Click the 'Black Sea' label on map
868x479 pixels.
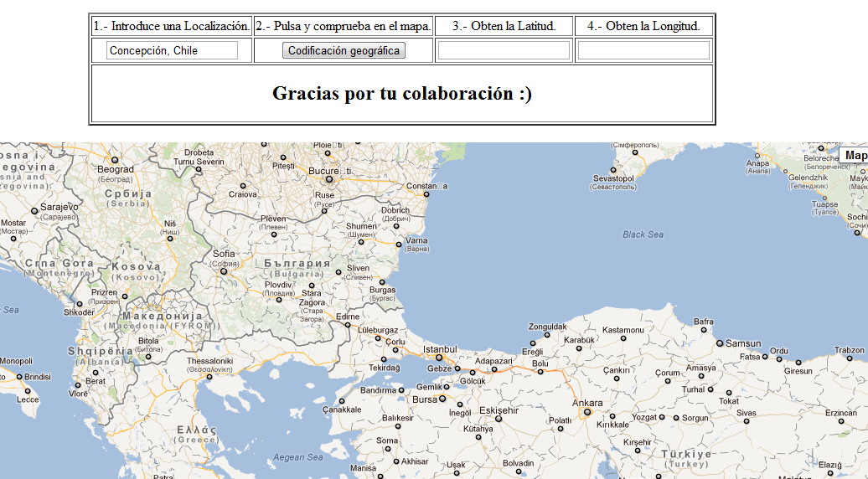(x=643, y=234)
